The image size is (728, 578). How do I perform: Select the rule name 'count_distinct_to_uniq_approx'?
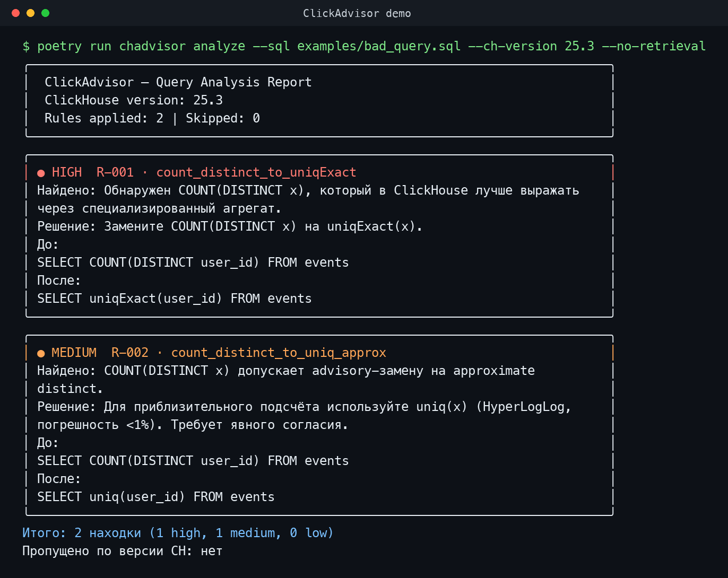(279, 353)
